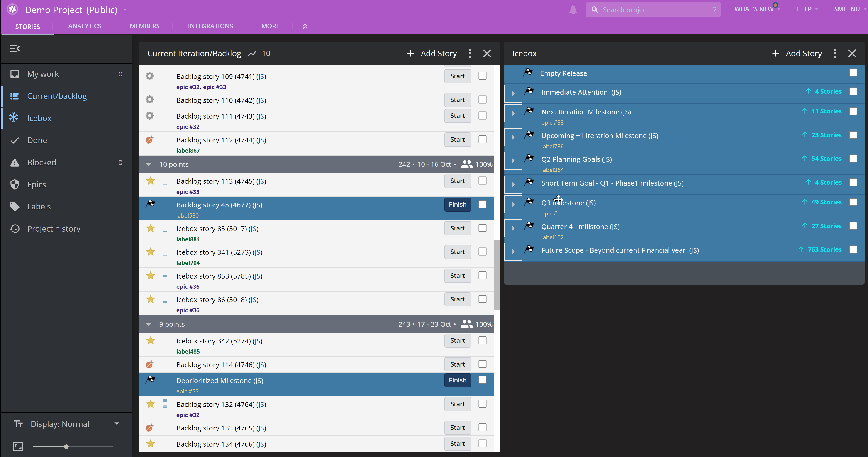Click the feature star icon for Backlog story 113
868x457 pixels.
click(x=150, y=181)
